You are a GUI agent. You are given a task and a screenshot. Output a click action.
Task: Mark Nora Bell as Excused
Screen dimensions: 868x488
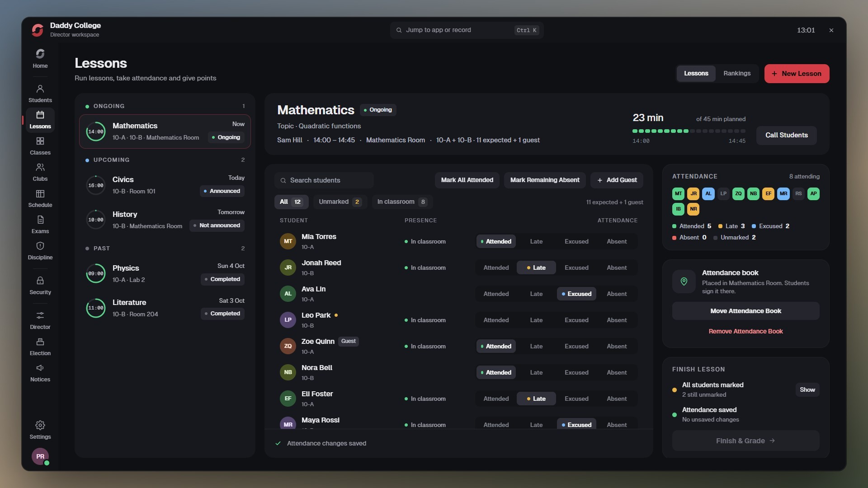[x=576, y=373]
